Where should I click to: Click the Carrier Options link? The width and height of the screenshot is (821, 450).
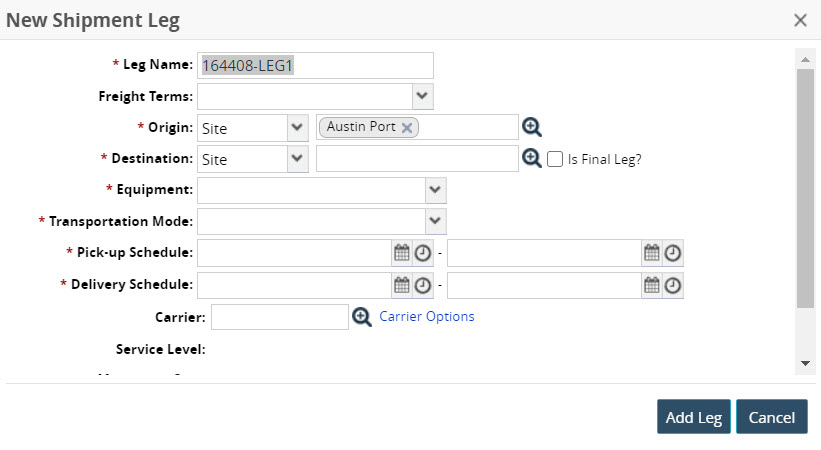click(427, 316)
